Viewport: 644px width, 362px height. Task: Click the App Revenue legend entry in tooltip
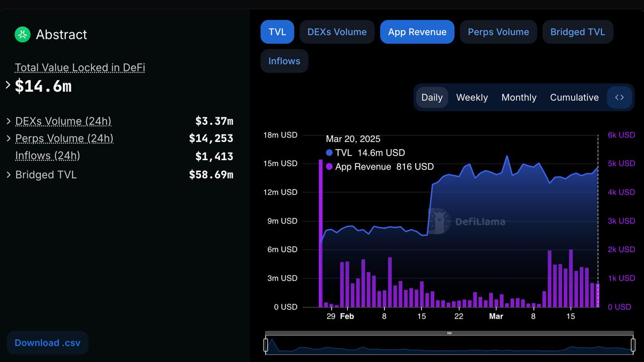(380, 167)
